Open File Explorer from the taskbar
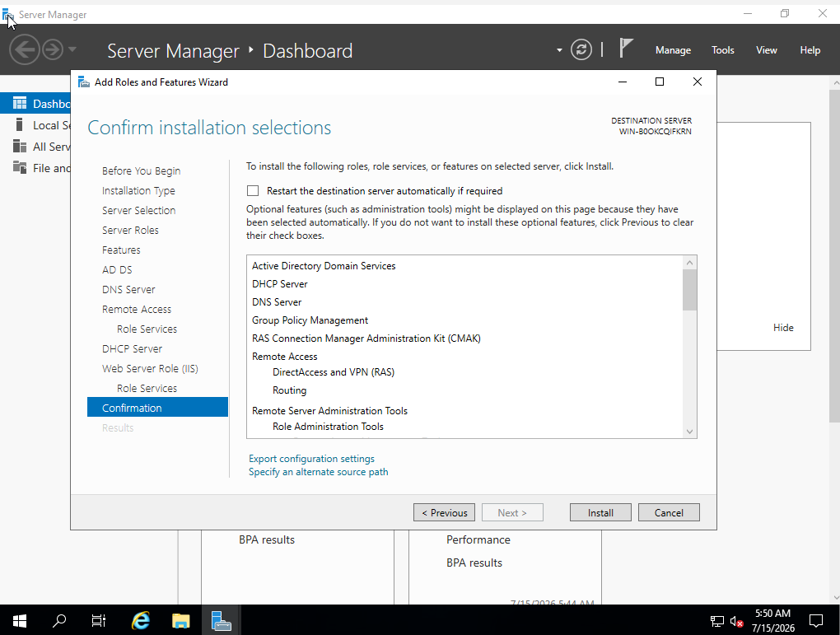 click(x=180, y=620)
